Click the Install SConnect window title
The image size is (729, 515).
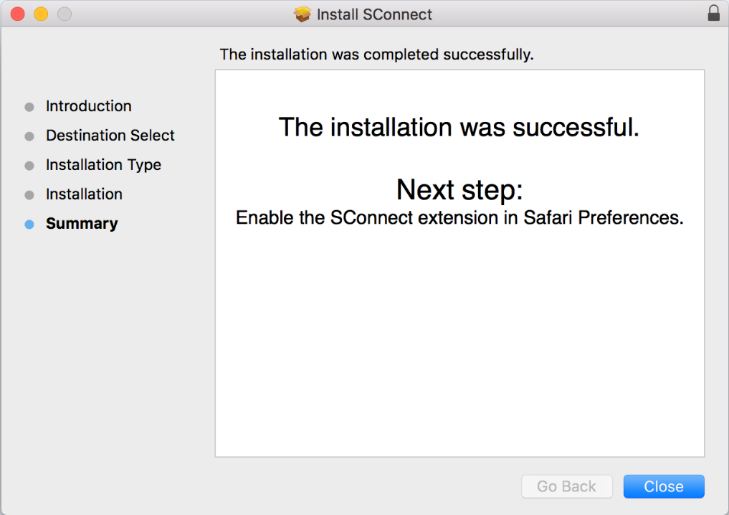pyautogui.click(x=374, y=14)
